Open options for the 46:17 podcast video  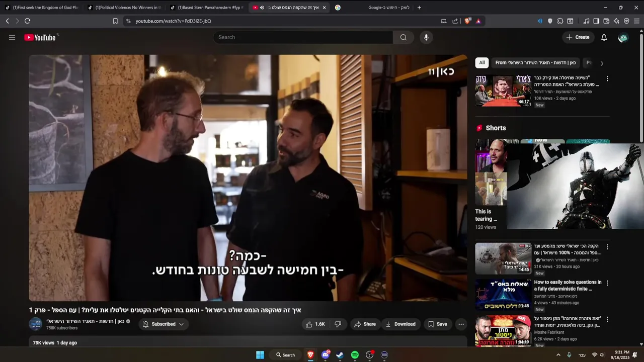click(x=607, y=79)
